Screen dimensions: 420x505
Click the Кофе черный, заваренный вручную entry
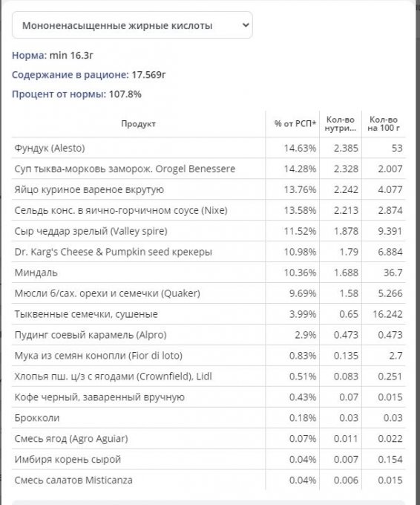(x=99, y=397)
